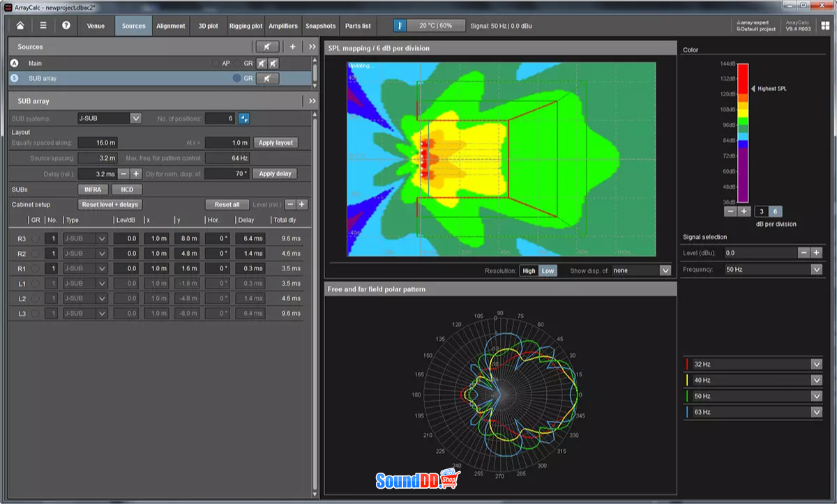This screenshot has width=837, height=504.
Task: Mute the SUB array source
Action: coord(267,79)
